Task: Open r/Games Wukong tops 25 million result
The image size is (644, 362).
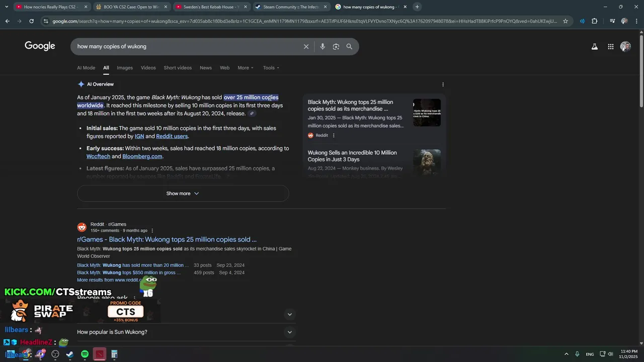Action: 167,240
